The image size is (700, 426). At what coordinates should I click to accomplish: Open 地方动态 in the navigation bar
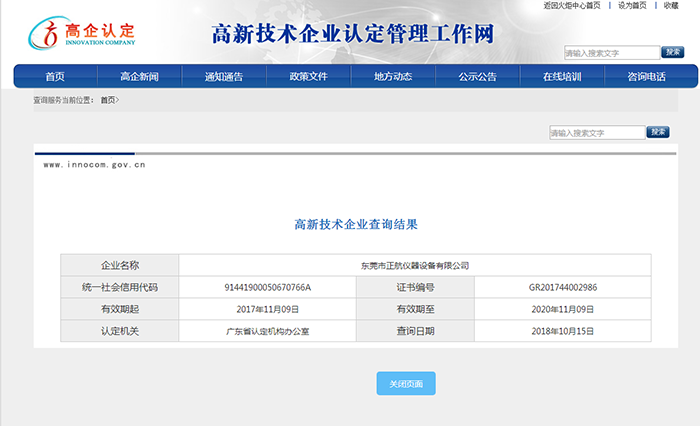[x=393, y=76]
